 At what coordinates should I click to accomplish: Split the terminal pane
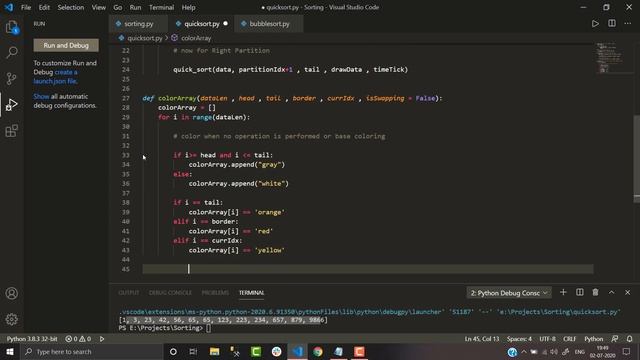(579, 292)
